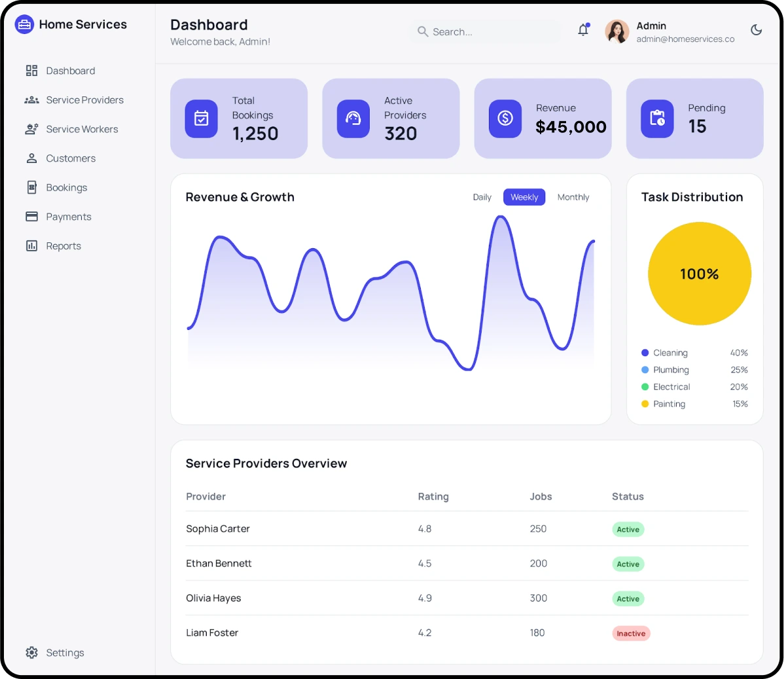Click the Revenue dollar icon

(505, 119)
